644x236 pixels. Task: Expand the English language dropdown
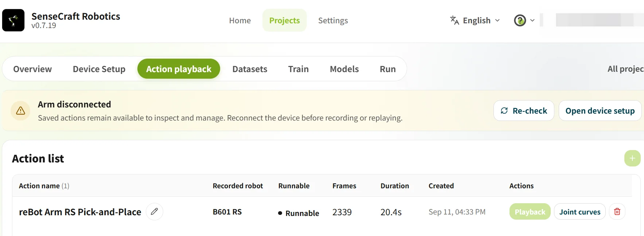click(475, 20)
